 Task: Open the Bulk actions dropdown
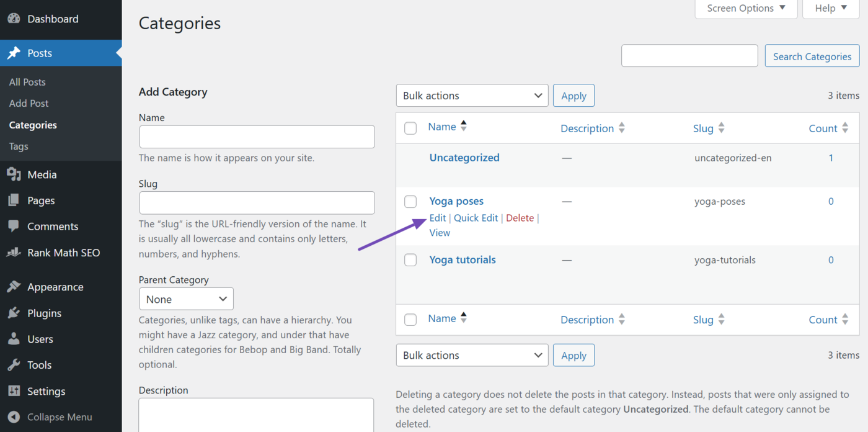tap(471, 95)
